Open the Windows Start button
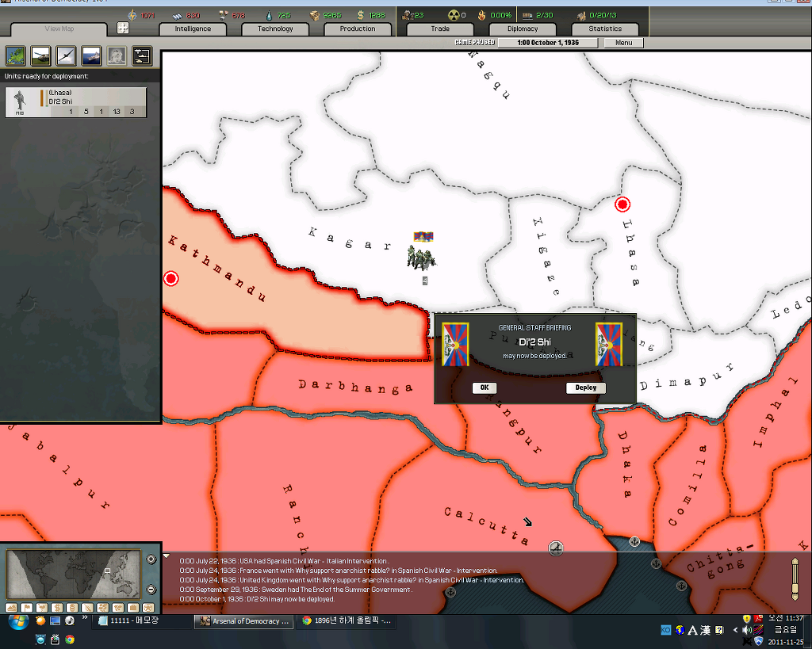812x649 pixels. coord(18,621)
